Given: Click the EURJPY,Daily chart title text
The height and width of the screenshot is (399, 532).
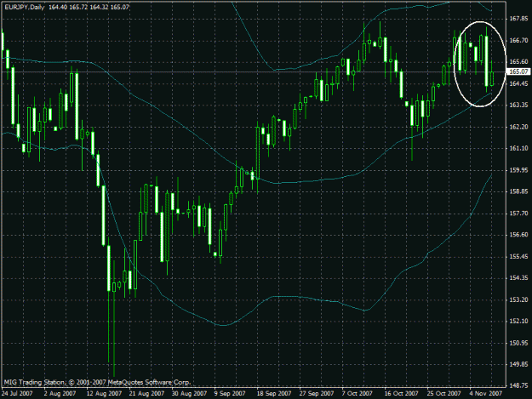Looking at the screenshot, I should (25, 7).
